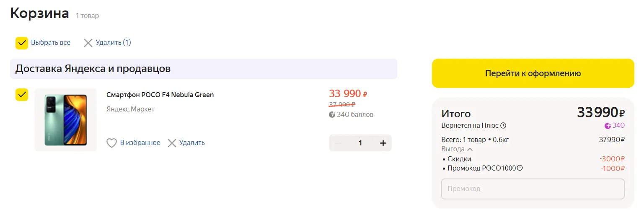Click into the Промокод input field

point(533,189)
